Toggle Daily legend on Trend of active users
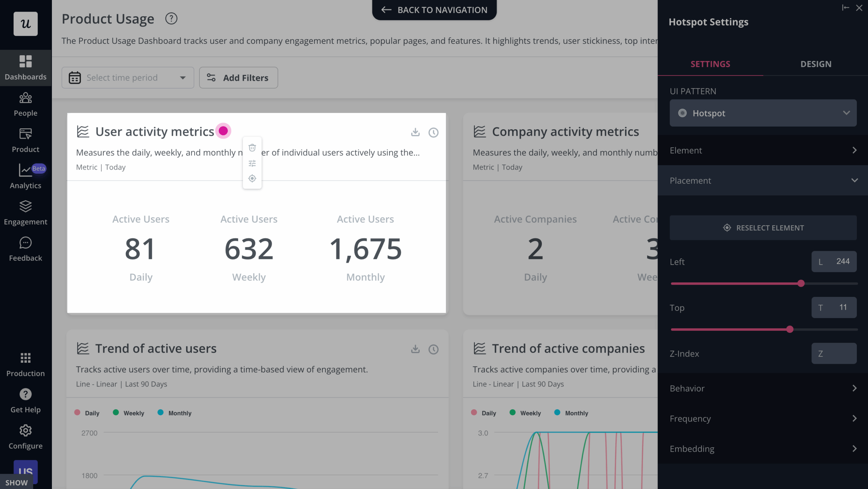Viewport: 868px width, 489px height. coord(86,413)
